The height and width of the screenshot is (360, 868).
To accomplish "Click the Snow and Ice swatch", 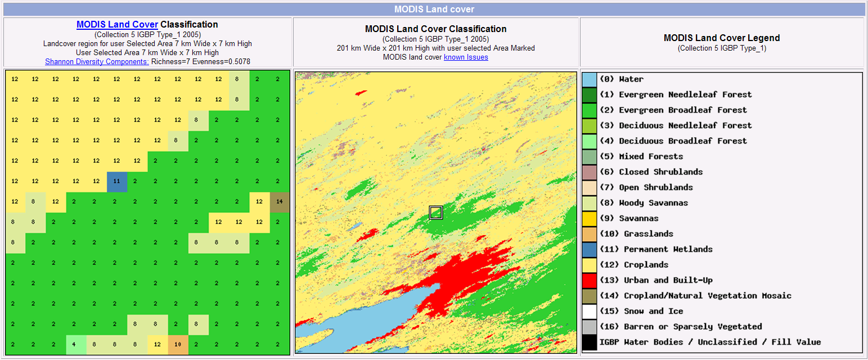I will coord(589,311).
